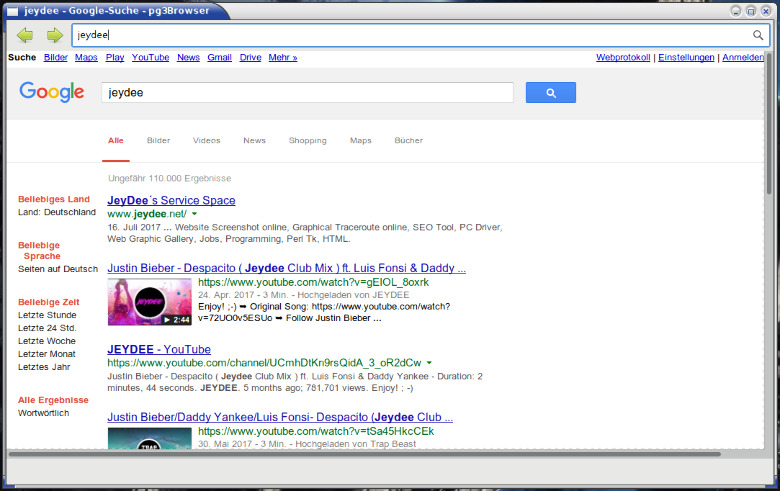Screen dimensions: 780x491
Task: Open dropdown arrow next to www.jeydee.net
Action: point(195,214)
